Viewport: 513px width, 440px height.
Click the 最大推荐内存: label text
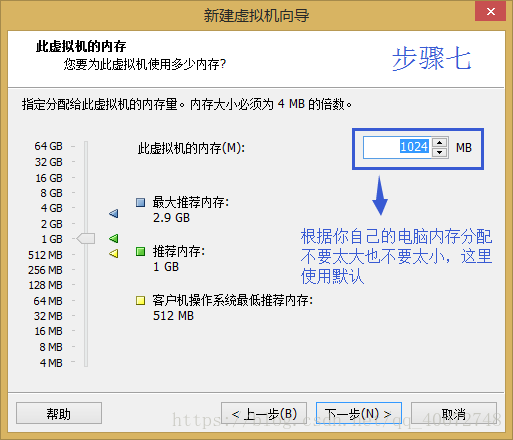click(191, 202)
